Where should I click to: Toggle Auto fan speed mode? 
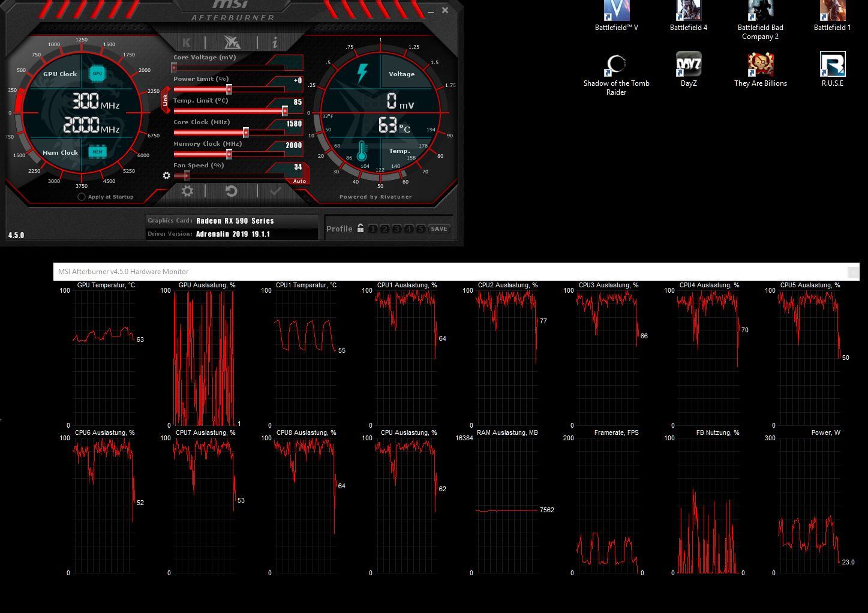[x=299, y=181]
